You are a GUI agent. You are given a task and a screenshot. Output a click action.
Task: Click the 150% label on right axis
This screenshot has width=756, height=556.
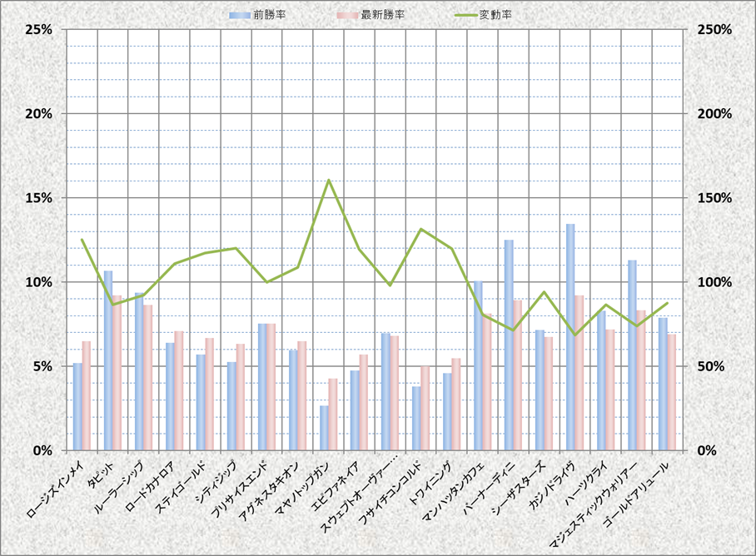tap(714, 198)
